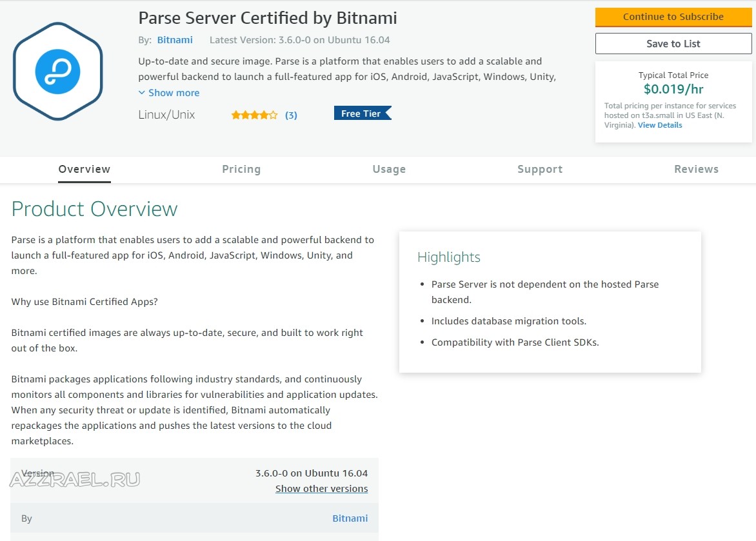
Task: Open the Support tab
Action: 540,169
